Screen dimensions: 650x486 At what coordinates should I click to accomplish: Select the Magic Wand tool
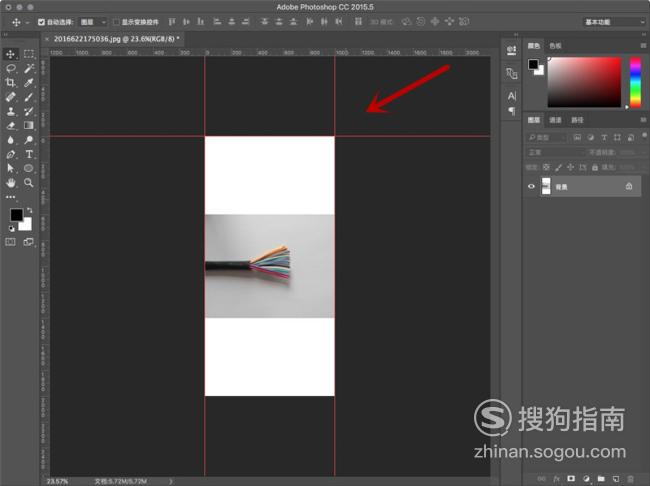tap(29, 68)
